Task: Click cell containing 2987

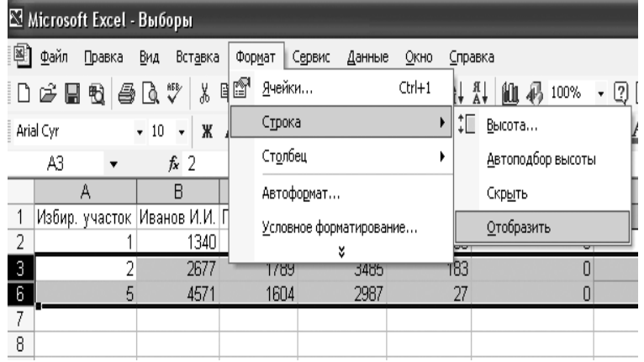Action: pyautogui.click(x=341, y=294)
